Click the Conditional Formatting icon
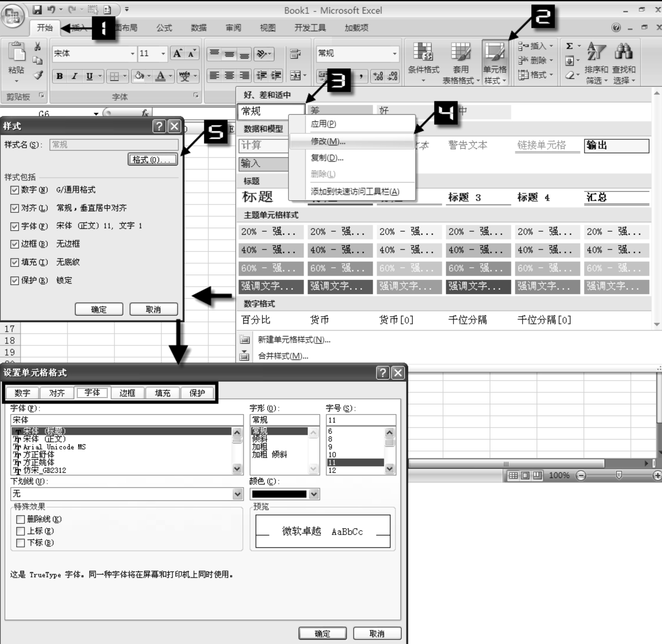 pyautogui.click(x=423, y=52)
